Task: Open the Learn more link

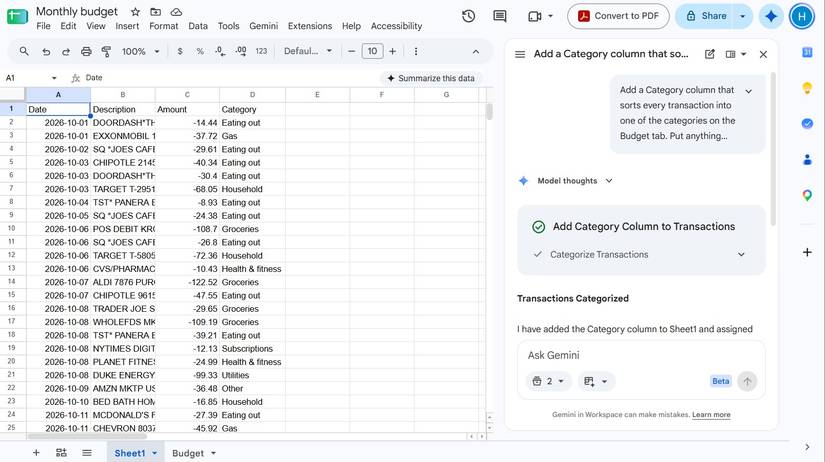Action: pyautogui.click(x=711, y=415)
